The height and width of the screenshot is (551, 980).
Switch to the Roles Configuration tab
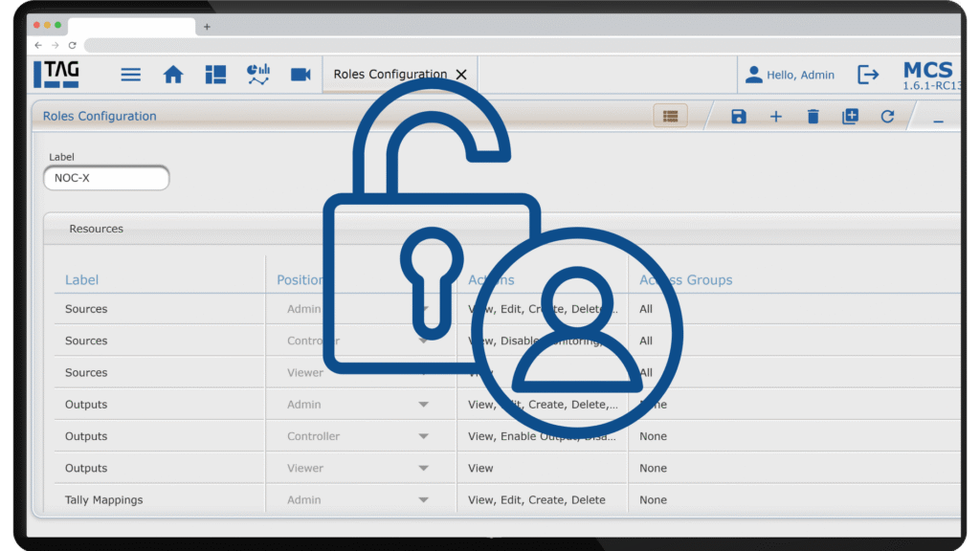tap(388, 74)
